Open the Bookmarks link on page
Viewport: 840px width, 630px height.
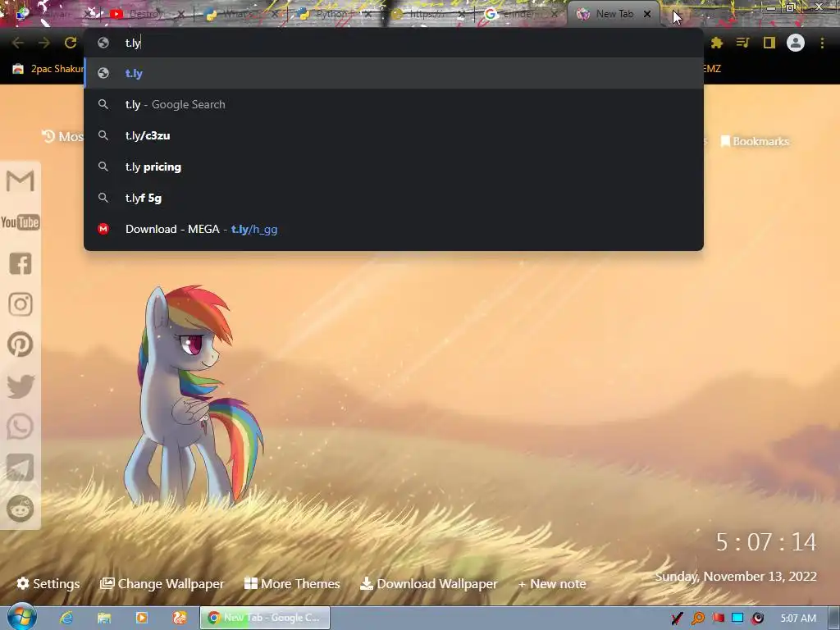tap(755, 141)
